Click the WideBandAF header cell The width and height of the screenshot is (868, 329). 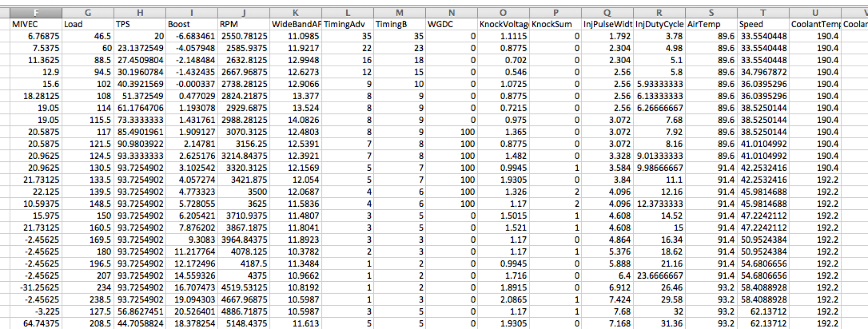(x=296, y=24)
